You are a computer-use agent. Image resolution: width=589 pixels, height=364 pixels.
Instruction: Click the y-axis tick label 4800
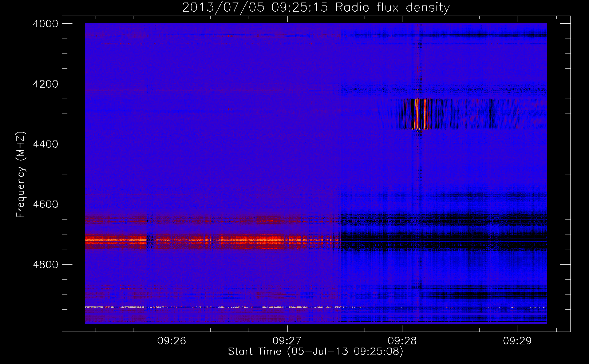(x=46, y=264)
